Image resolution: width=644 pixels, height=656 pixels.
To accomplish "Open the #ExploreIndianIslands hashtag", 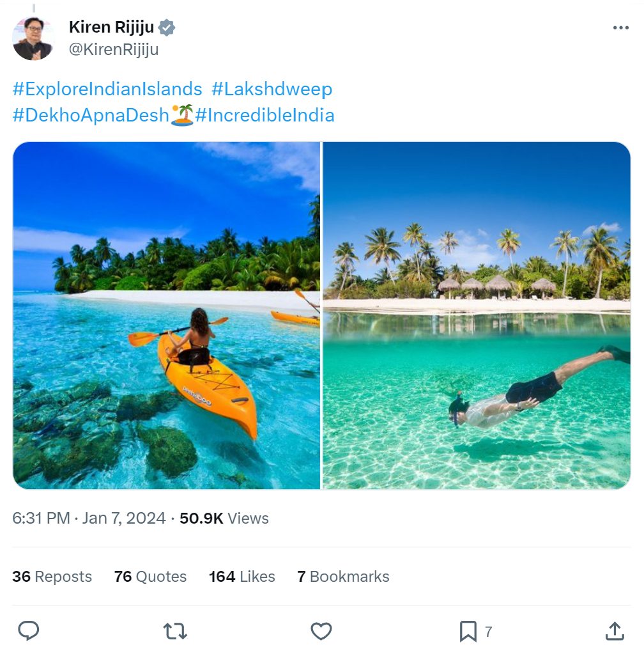I will click(x=107, y=89).
